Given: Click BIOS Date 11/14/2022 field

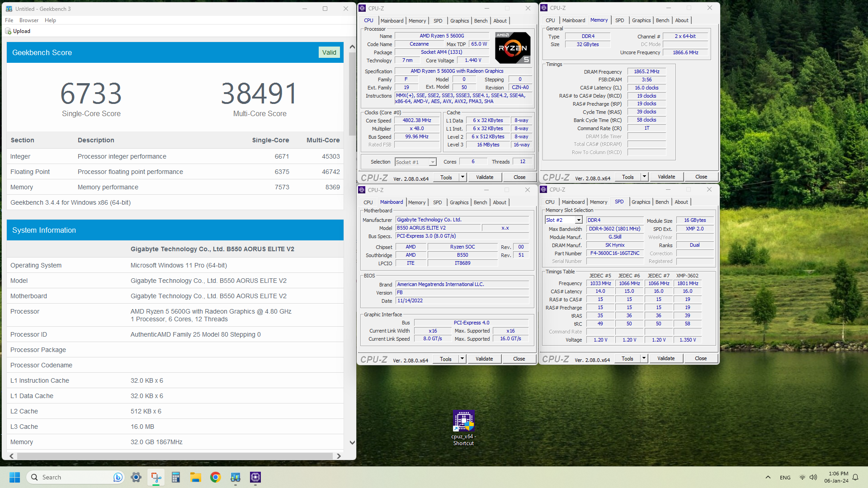Looking at the screenshot, I should pyautogui.click(x=462, y=300).
